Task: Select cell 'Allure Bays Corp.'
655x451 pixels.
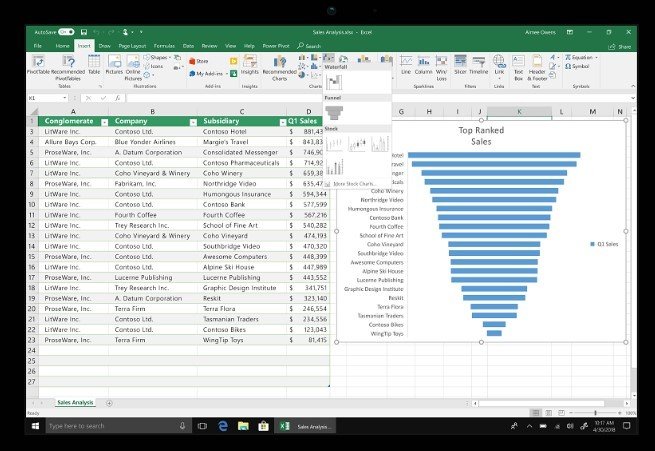Action: (x=73, y=142)
